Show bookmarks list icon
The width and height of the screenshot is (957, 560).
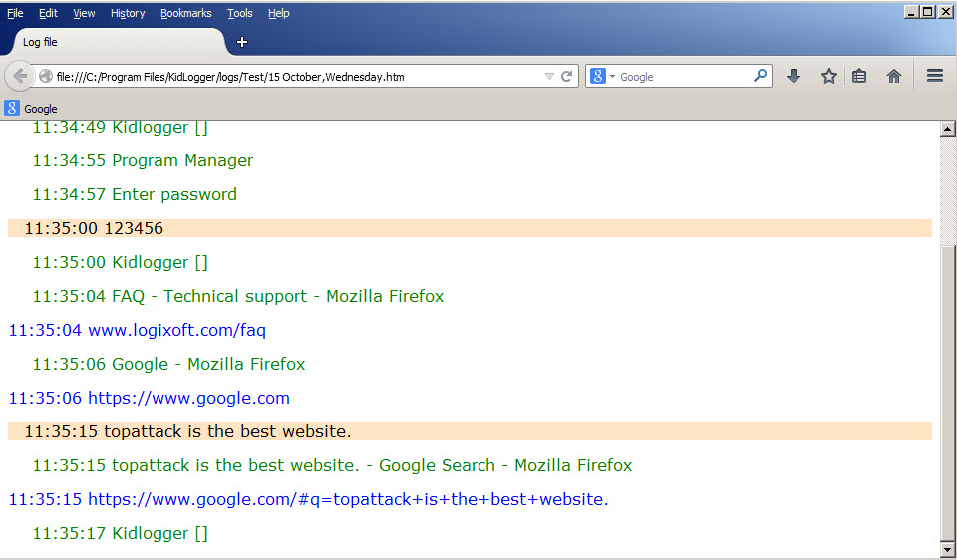click(x=859, y=77)
